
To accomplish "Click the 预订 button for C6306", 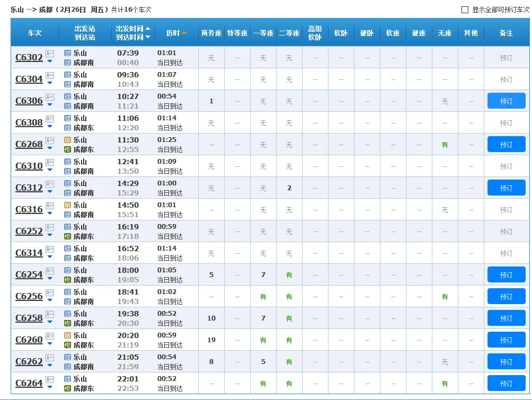I will click(506, 101).
